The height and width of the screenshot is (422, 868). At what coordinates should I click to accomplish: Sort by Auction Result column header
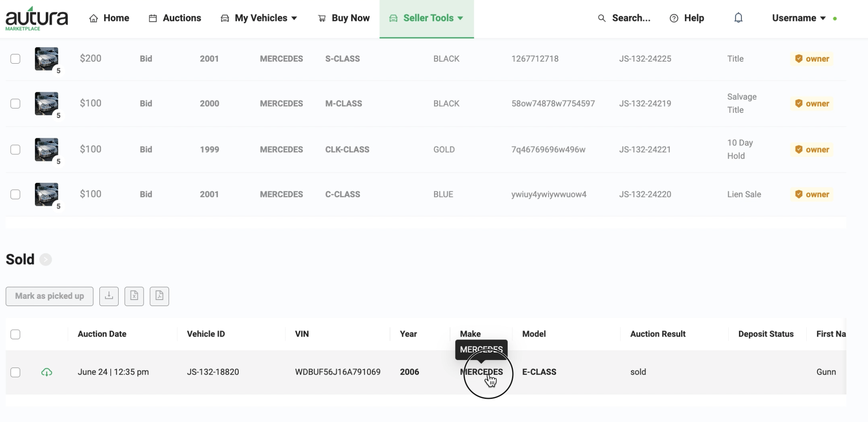[658, 334]
